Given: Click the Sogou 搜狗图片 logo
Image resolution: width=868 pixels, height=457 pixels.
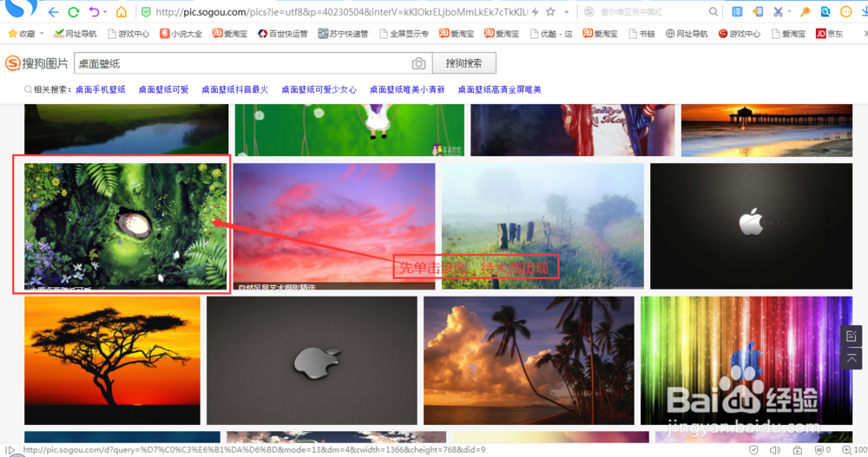Looking at the screenshot, I should (x=36, y=63).
